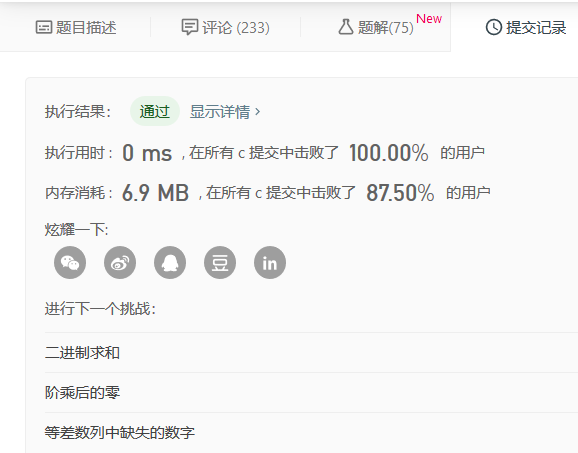This screenshot has width=578, height=453.
Task: Open next challenge 二进制求和
Action: click(82, 353)
